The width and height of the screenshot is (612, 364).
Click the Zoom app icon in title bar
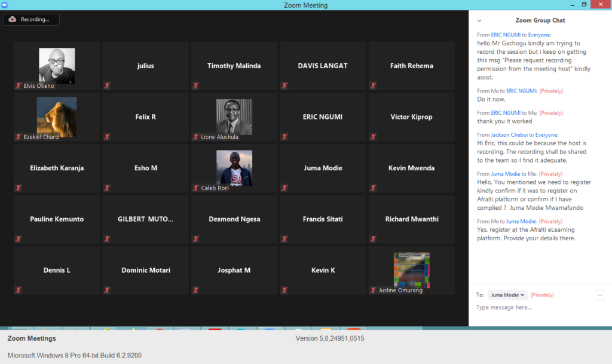tap(4, 5)
